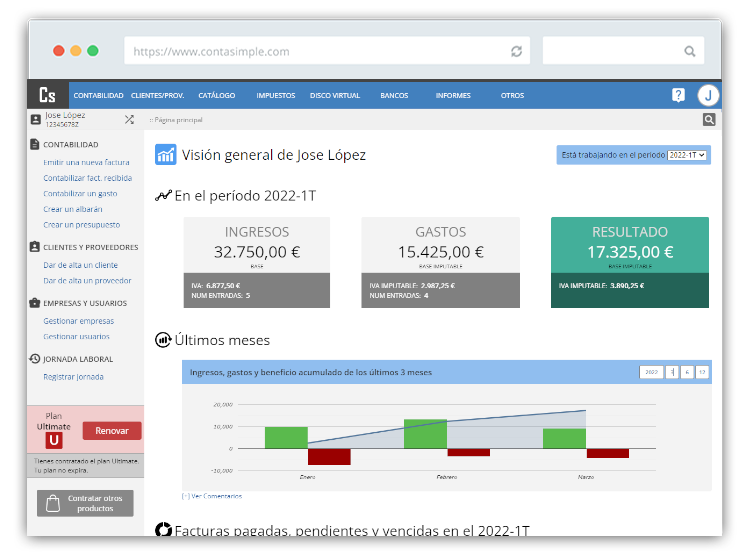Click the Jose López account name
The height and width of the screenshot is (552, 750).
[x=65, y=115]
